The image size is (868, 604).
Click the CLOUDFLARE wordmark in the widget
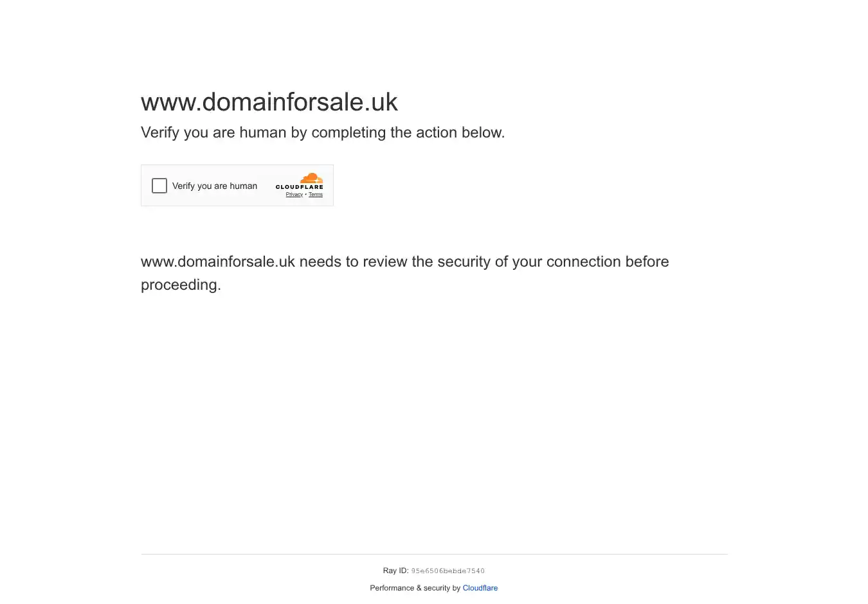pos(300,187)
